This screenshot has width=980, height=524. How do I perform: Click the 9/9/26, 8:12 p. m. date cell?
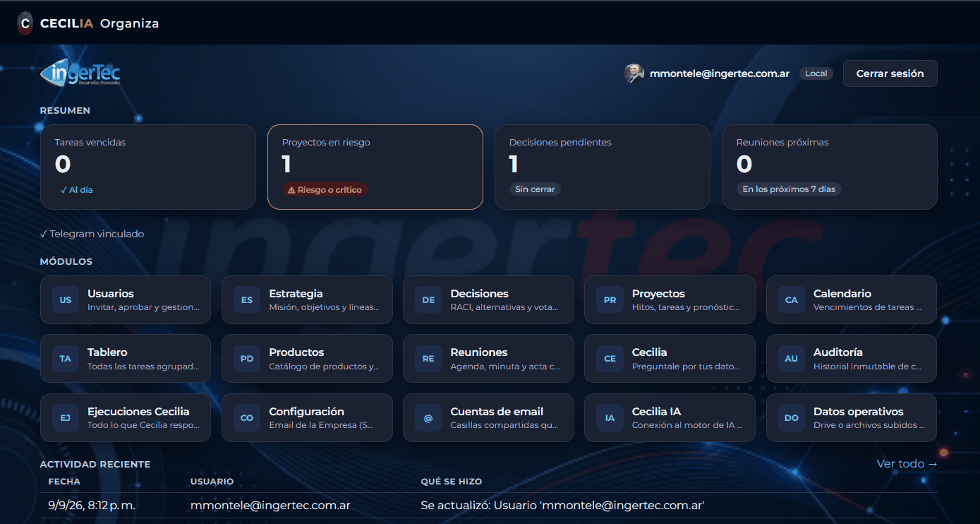(92, 506)
